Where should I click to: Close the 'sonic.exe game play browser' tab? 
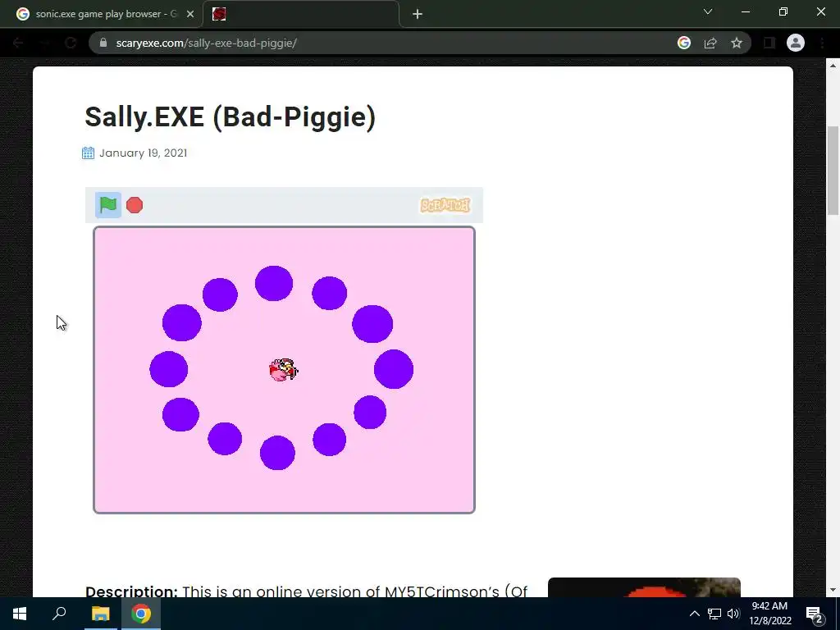[x=190, y=14]
